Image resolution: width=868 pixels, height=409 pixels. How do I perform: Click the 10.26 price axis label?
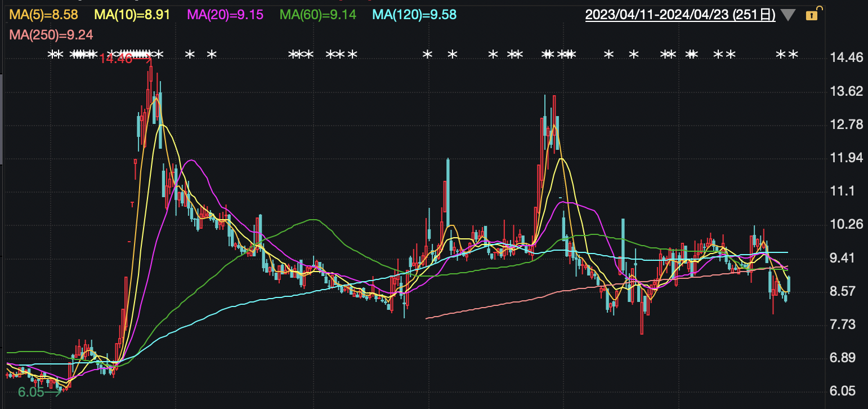tap(846, 225)
